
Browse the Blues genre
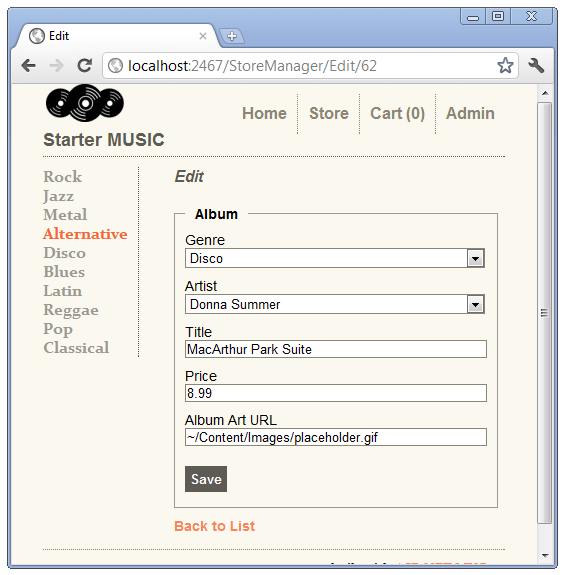(64, 272)
